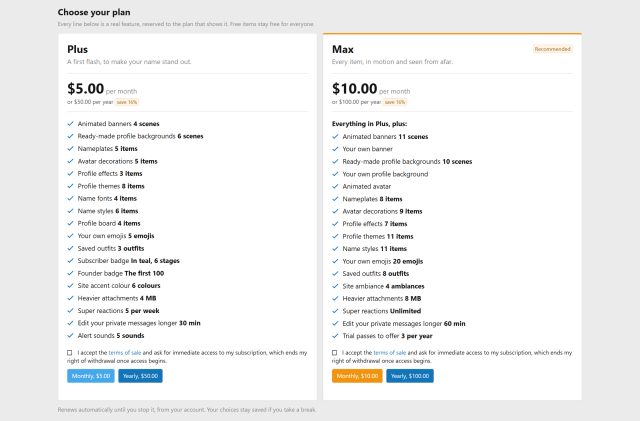
Task: Click the checkmark next to Subscriber badge in teal
Action: coord(70,261)
